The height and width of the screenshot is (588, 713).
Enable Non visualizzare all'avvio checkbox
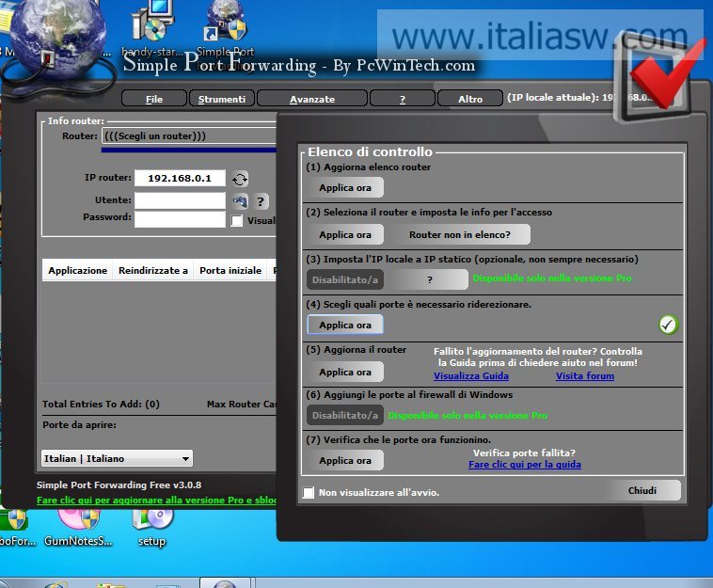tap(309, 492)
